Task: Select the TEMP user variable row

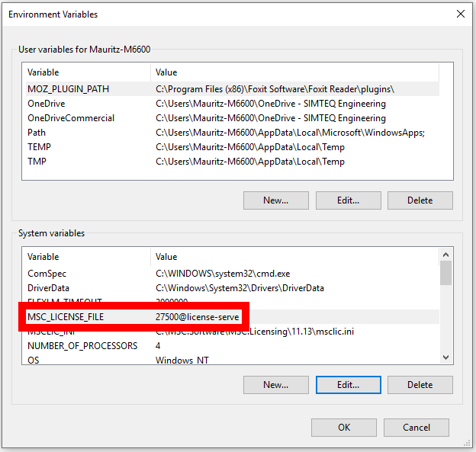Action: coord(39,147)
